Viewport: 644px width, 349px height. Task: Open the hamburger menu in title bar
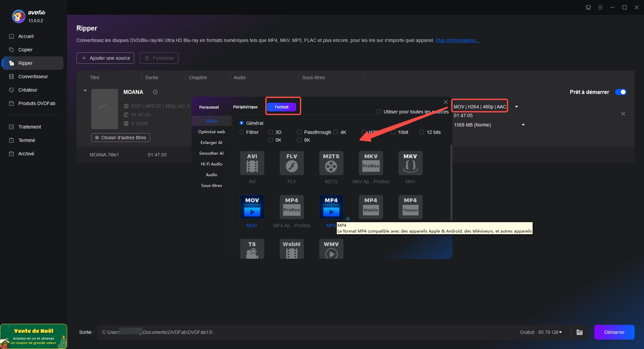tap(600, 7)
